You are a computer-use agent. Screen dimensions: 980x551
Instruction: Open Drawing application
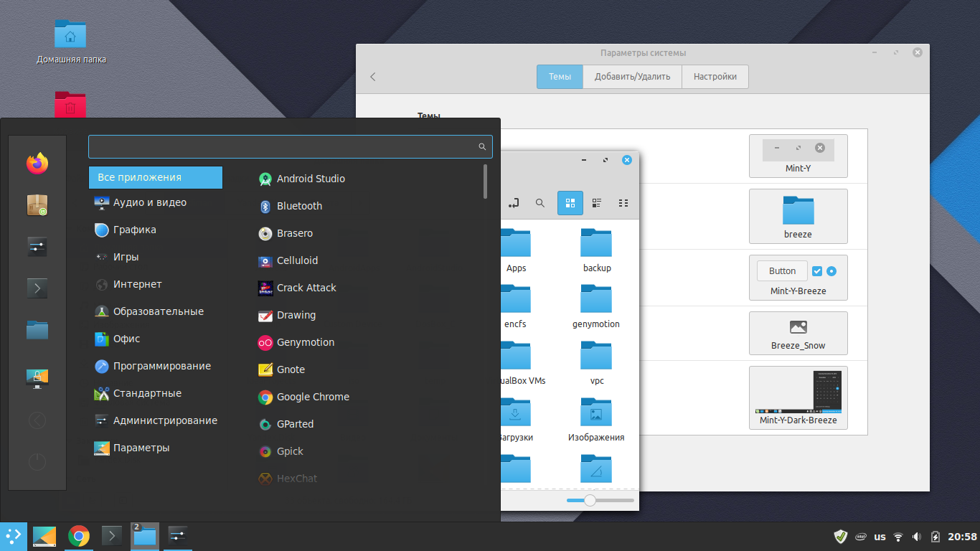click(287, 315)
